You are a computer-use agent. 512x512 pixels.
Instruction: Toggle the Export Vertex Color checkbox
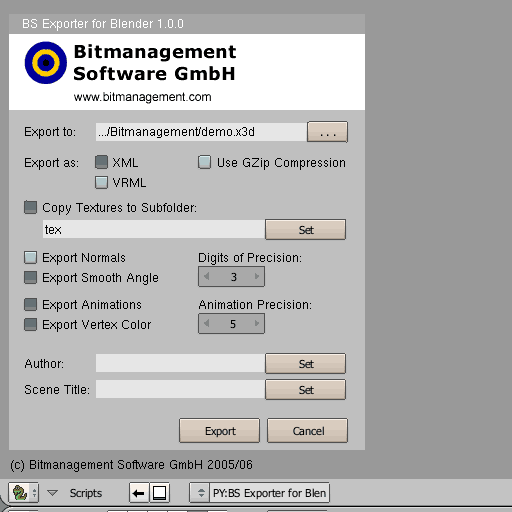(30, 324)
